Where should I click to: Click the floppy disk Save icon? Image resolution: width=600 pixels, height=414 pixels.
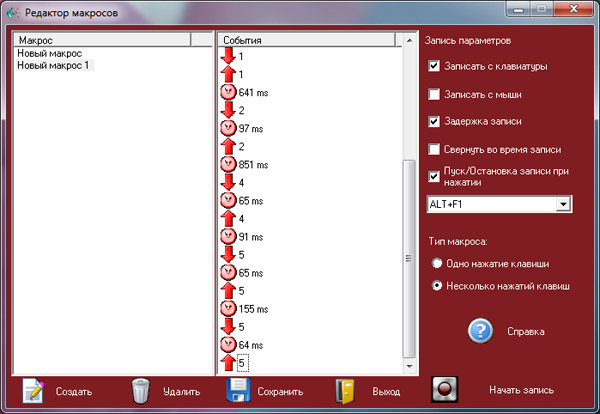point(238,390)
